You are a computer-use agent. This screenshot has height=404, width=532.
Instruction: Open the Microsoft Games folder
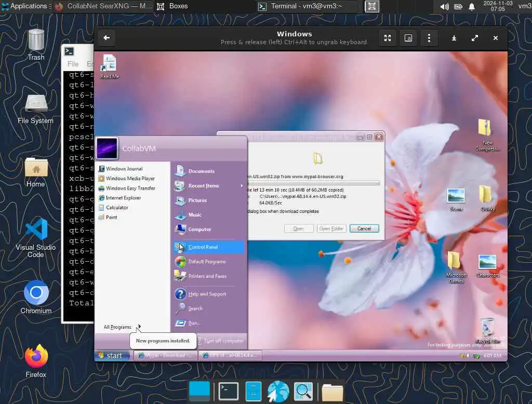pyautogui.click(x=456, y=267)
